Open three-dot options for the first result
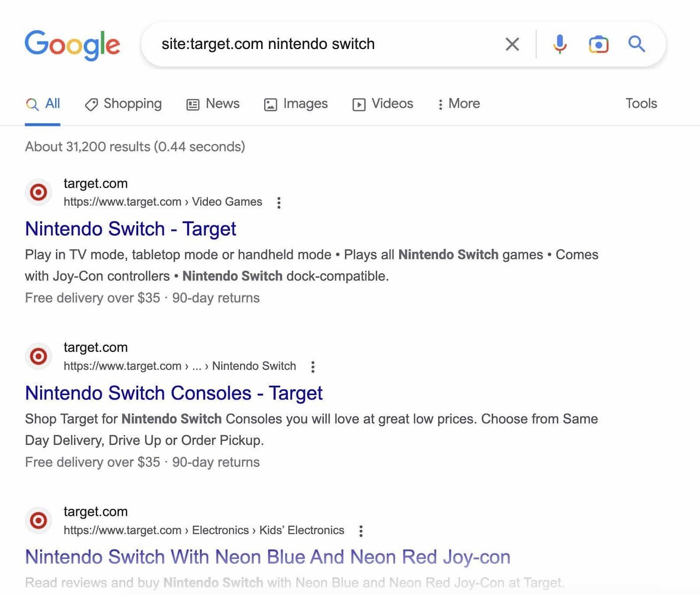 click(x=279, y=202)
